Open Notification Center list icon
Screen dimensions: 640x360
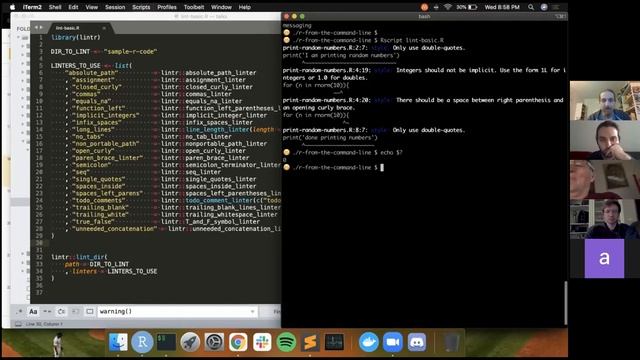click(x=556, y=7)
